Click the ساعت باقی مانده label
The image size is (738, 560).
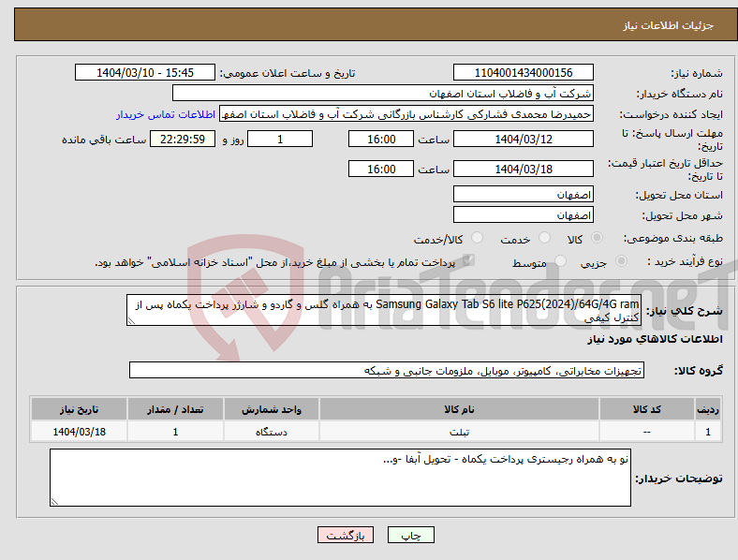coord(104,140)
